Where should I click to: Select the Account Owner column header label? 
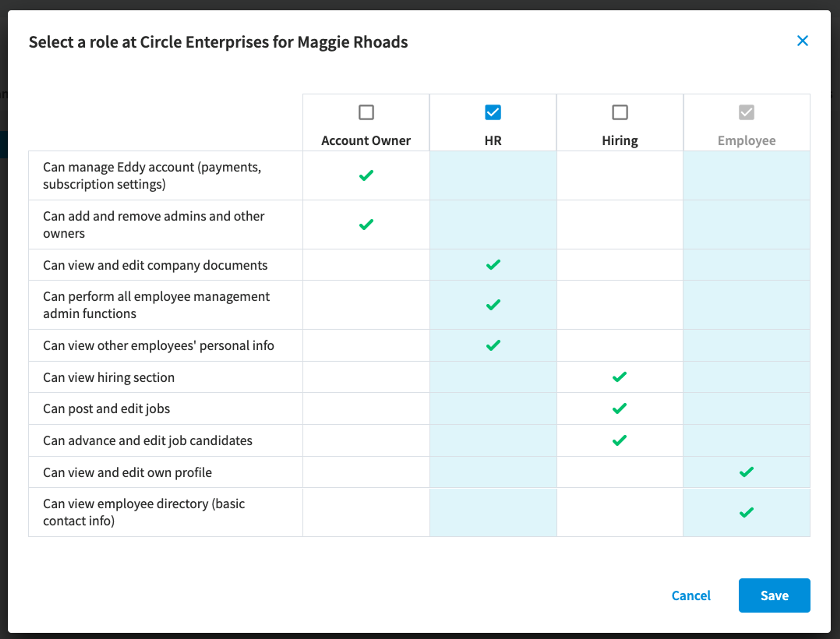(366, 140)
